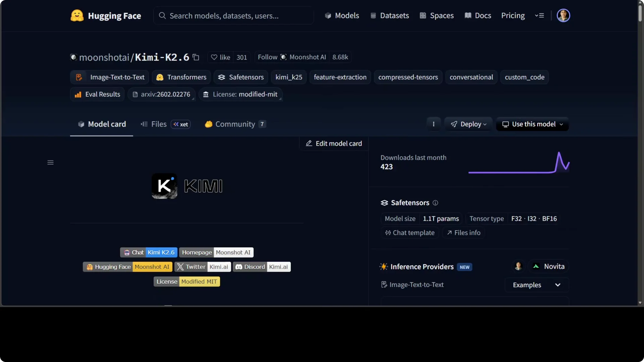Click the 8.68k followers count
Viewport: 644px width, 362px height.
(340, 57)
